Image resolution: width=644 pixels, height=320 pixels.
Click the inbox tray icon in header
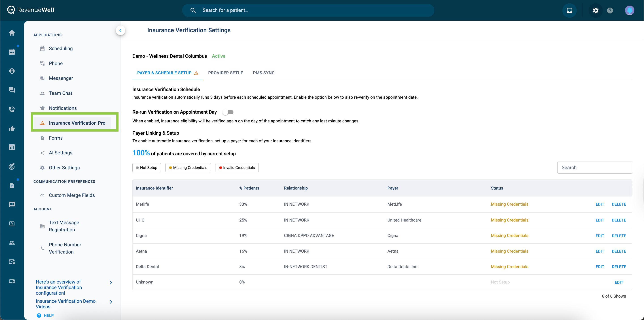(x=569, y=10)
